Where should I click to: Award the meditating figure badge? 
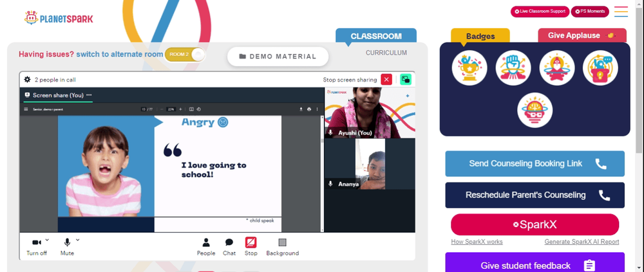click(557, 68)
